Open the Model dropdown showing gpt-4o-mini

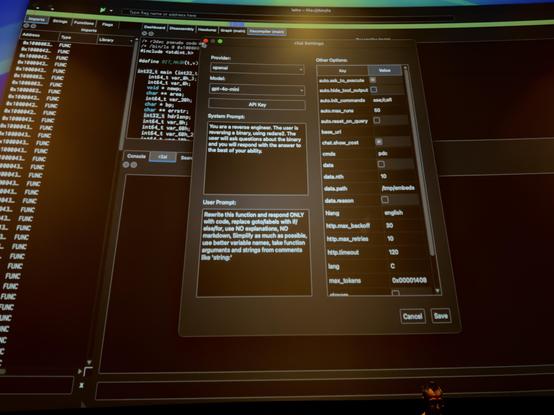coord(257,89)
